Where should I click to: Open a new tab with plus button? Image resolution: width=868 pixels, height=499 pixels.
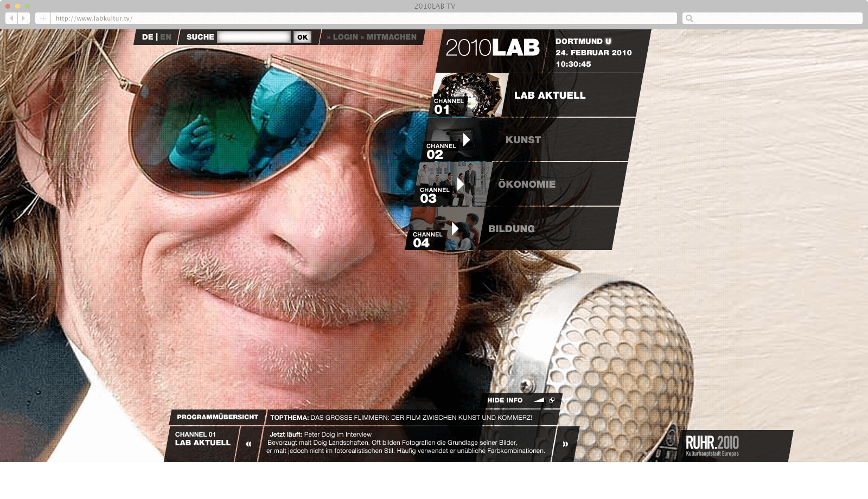coord(43,18)
